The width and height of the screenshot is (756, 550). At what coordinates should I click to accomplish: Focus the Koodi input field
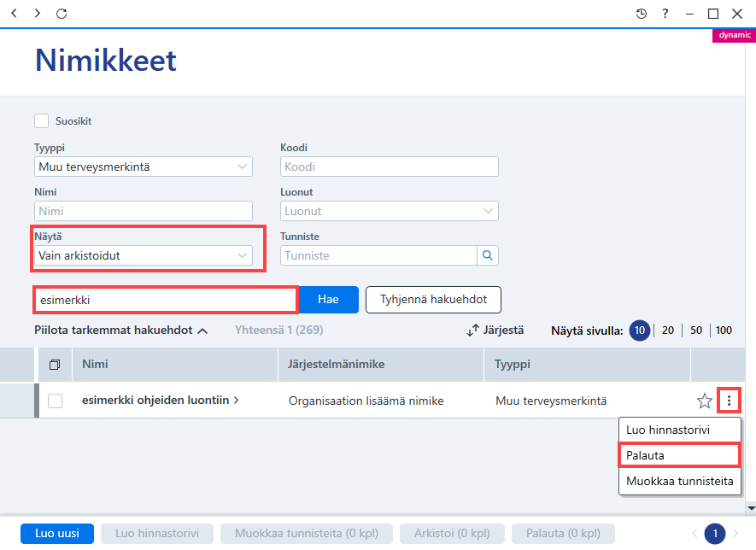[x=389, y=167]
